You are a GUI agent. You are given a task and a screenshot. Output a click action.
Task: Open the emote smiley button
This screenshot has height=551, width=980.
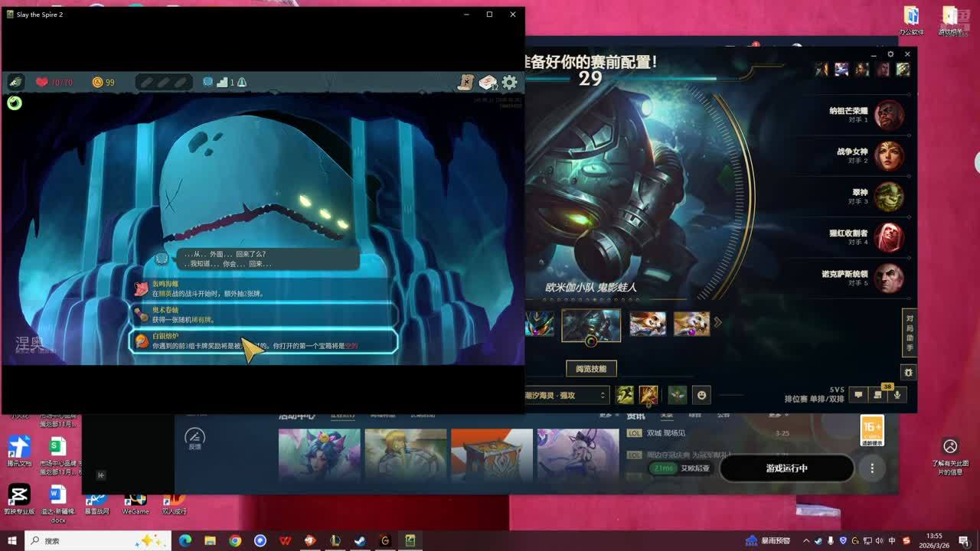(x=701, y=395)
